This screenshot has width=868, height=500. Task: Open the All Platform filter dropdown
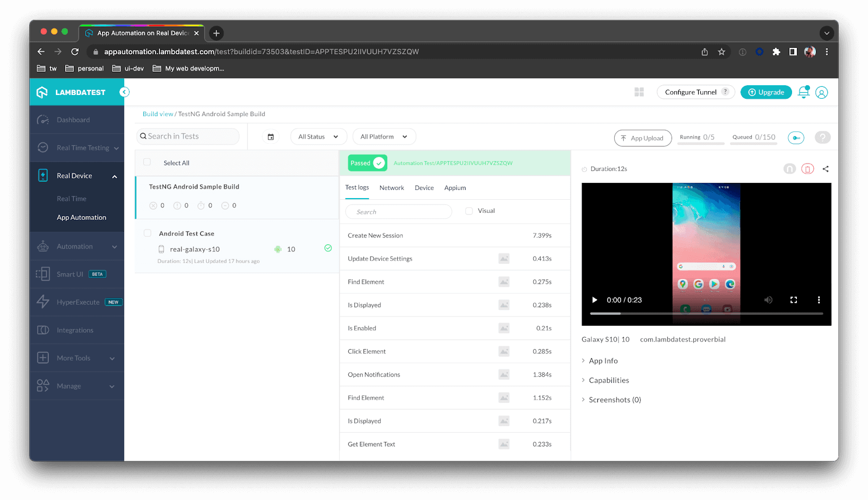384,136
